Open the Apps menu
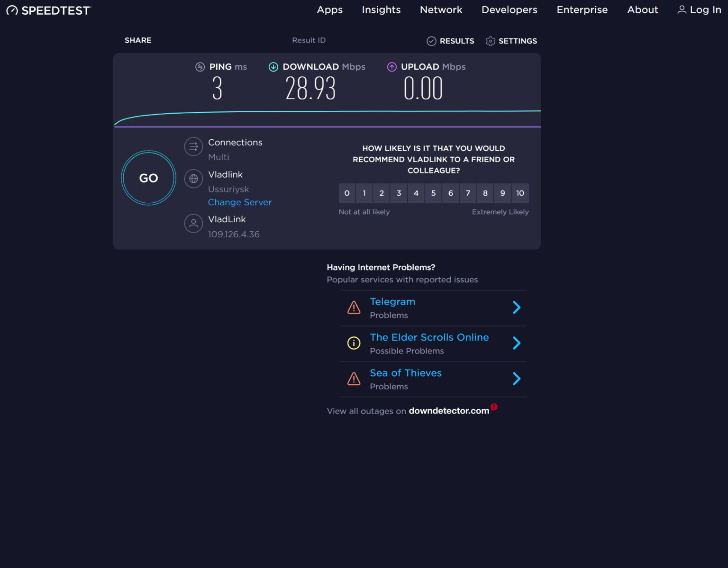The width and height of the screenshot is (728, 568). pos(329,10)
